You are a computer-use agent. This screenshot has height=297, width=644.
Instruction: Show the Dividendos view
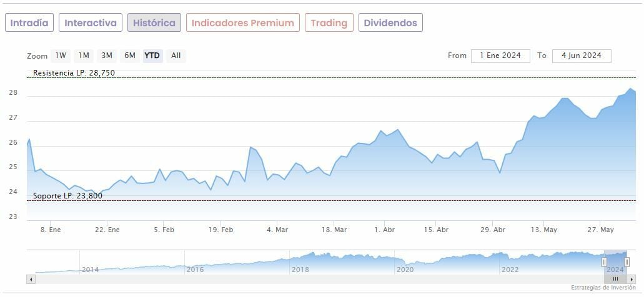390,23
